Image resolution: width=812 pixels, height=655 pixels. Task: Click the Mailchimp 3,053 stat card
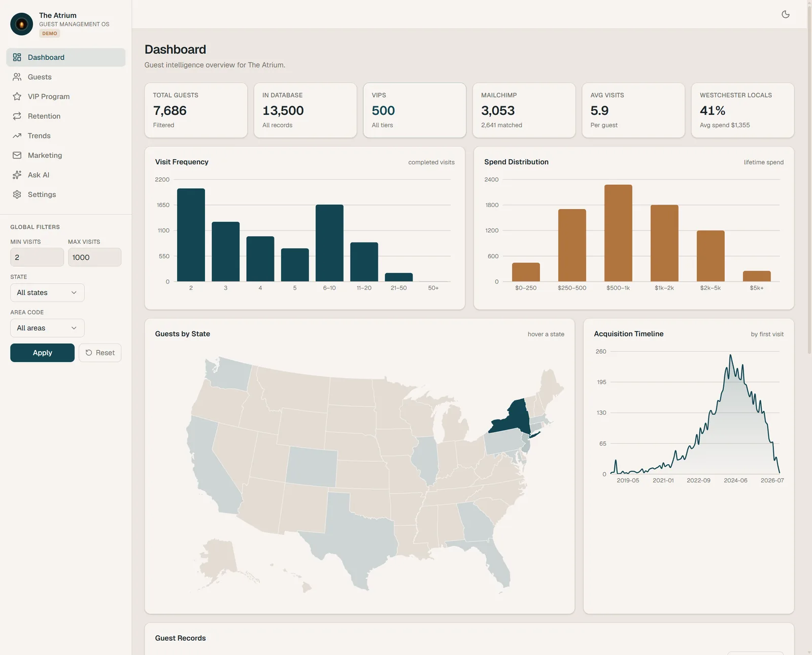point(524,110)
